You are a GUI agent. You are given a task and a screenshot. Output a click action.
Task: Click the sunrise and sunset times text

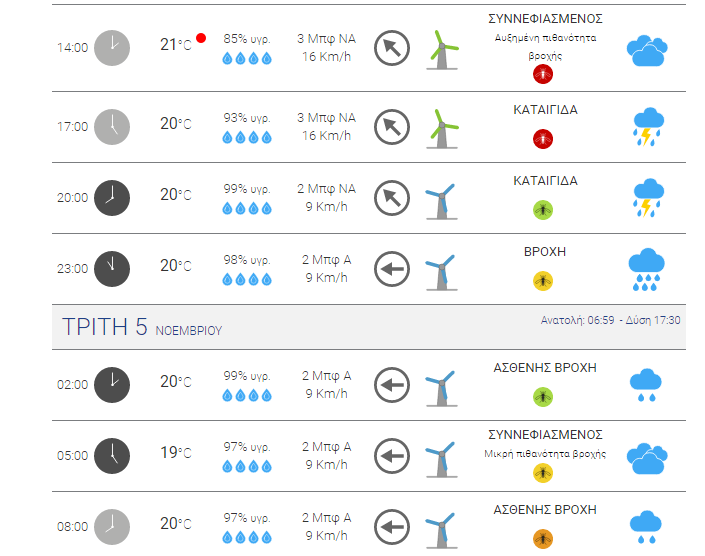pos(610,320)
